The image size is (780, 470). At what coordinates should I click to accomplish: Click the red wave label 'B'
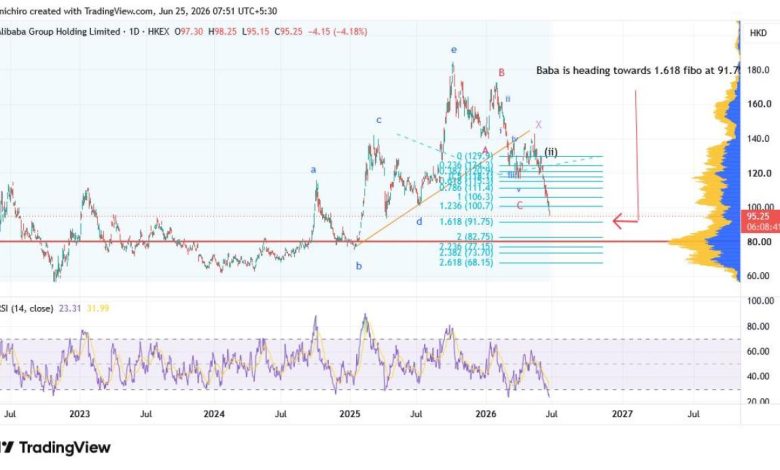(501, 73)
